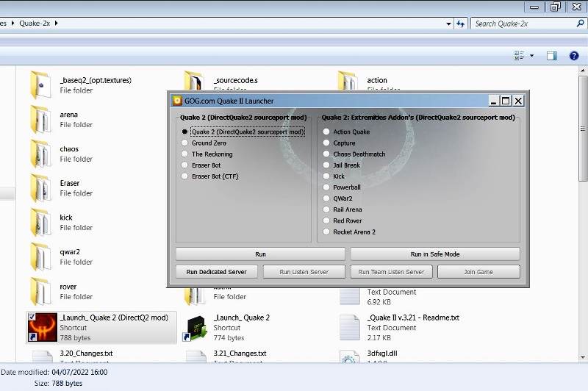Expand the arrow after Quake-2x breadcrumb

(x=57, y=24)
